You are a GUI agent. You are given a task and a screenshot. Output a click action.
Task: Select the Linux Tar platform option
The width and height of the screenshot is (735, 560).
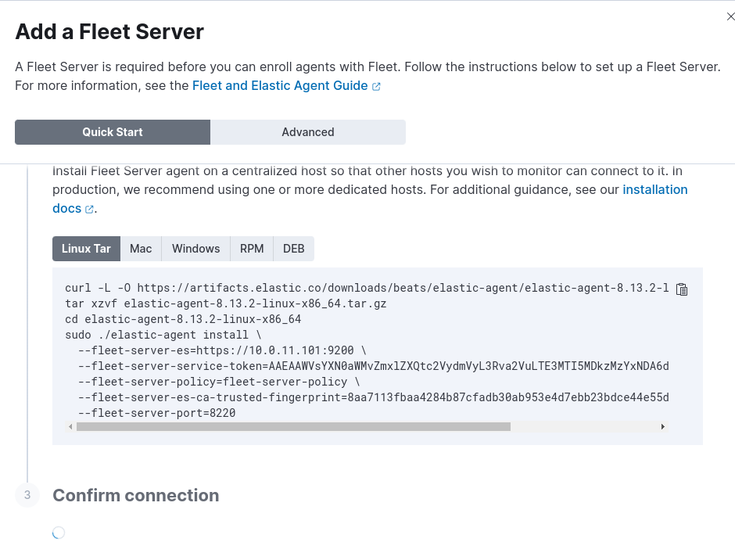86,249
